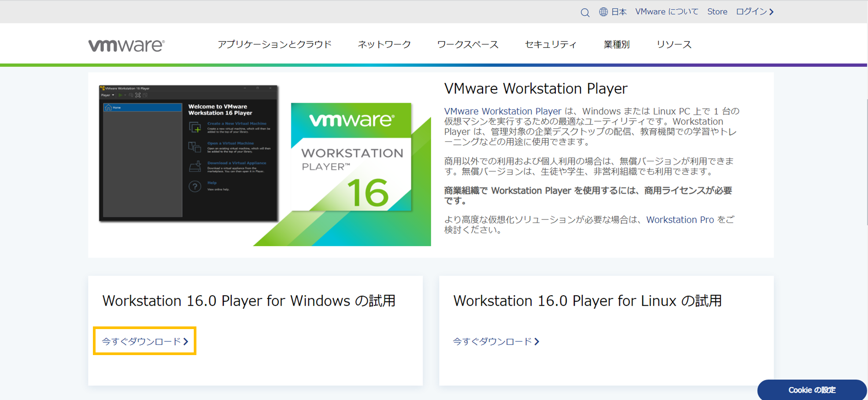Open the VMware について link
The width and height of the screenshot is (868, 400).
point(667,12)
